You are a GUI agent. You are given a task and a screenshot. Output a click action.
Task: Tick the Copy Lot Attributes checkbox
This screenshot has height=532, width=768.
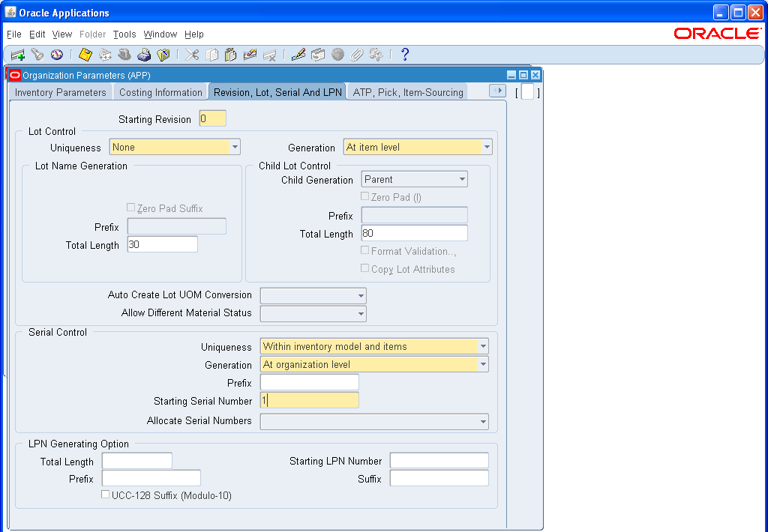365,268
